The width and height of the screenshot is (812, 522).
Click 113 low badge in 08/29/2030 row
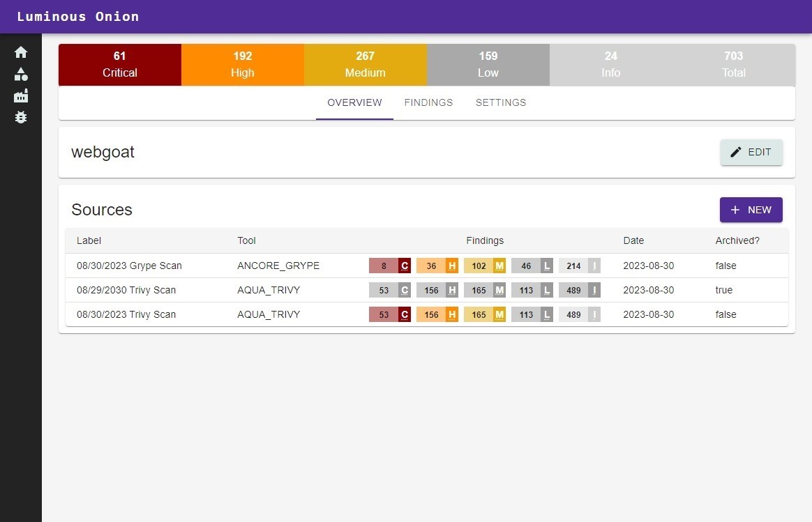click(532, 290)
